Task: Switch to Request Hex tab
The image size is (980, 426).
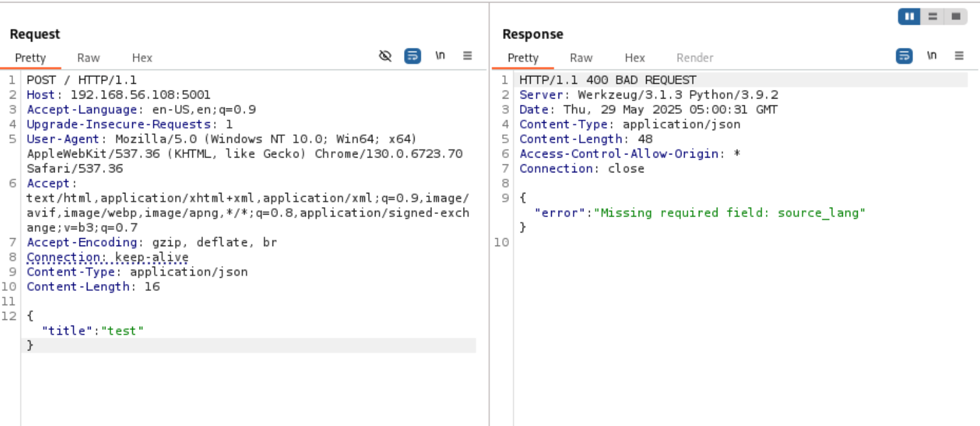Action: (142, 58)
